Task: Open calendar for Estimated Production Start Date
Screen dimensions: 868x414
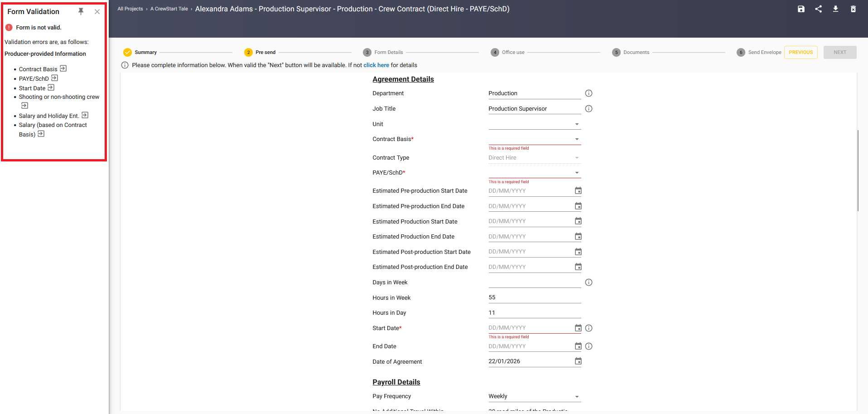Action: tap(578, 221)
